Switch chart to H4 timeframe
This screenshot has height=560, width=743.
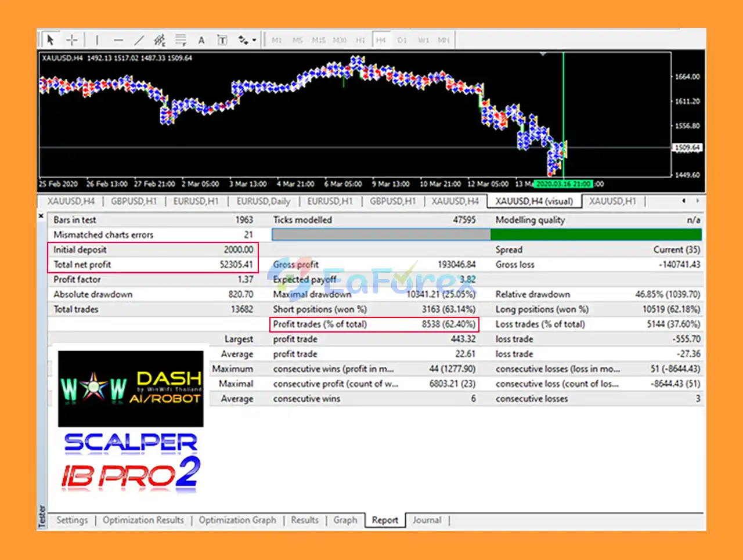381,40
